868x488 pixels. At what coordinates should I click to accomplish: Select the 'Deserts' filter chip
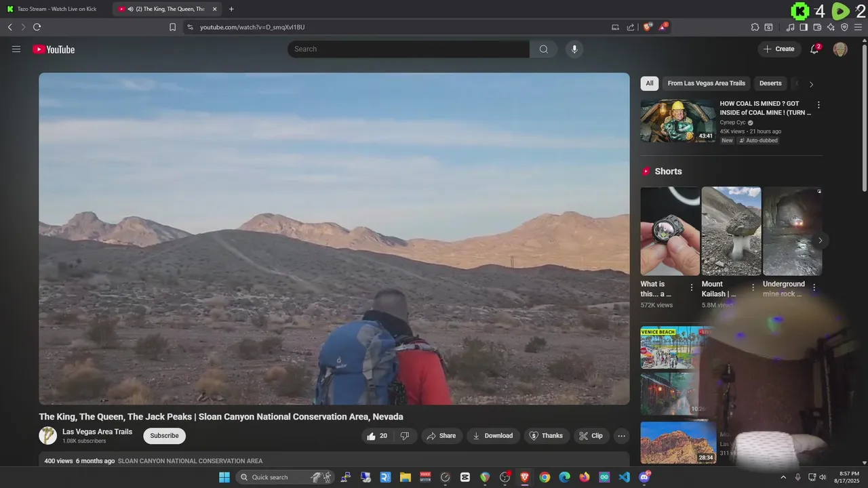click(770, 83)
